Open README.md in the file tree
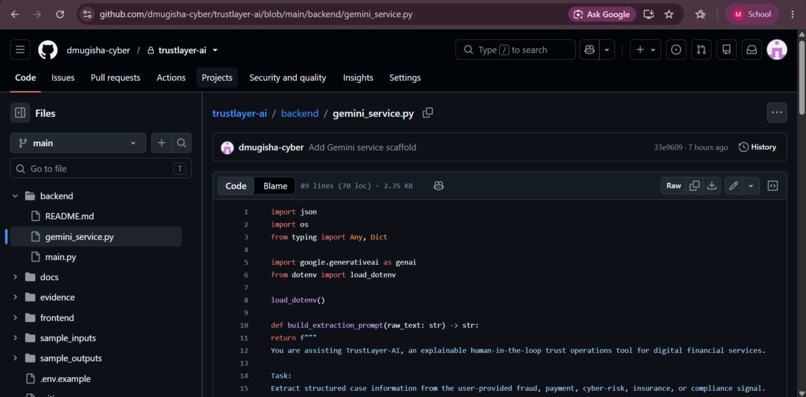 [x=69, y=216]
